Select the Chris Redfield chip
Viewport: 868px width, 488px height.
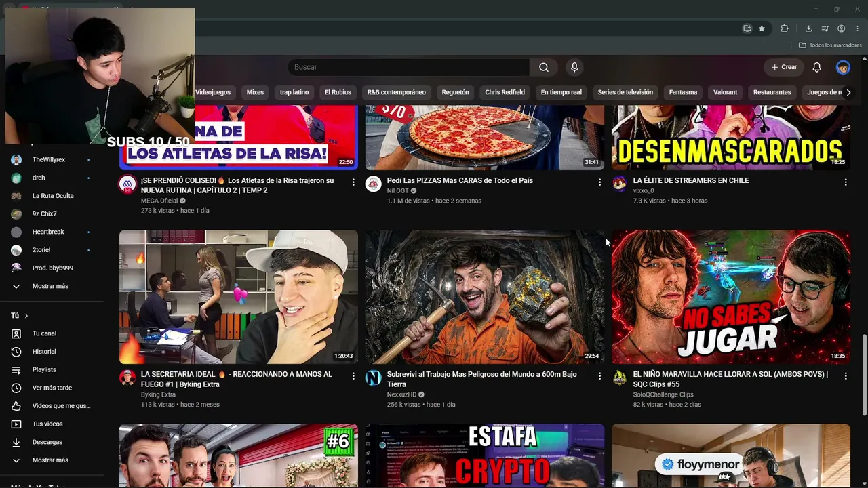pyautogui.click(x=505, y=92)
